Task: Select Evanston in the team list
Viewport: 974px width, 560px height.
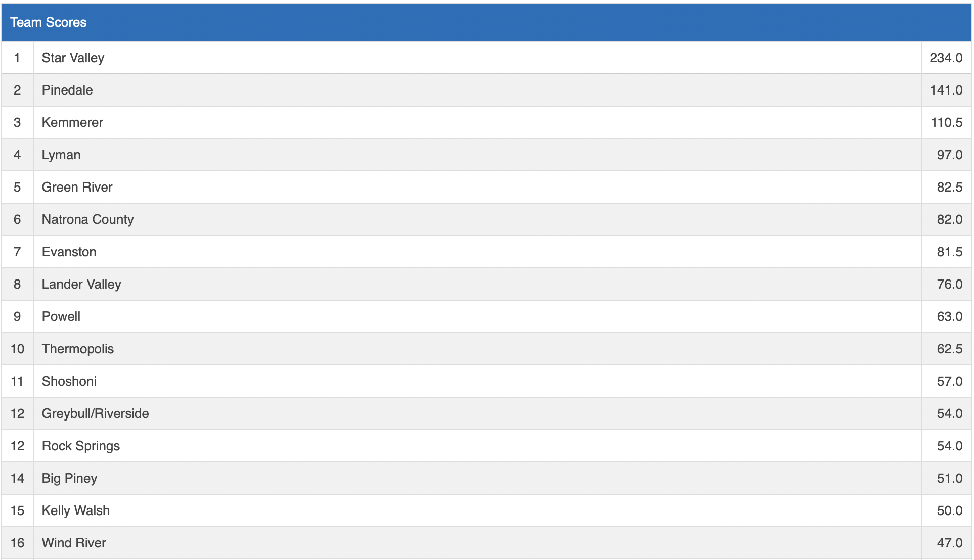Action: [x=69, y=252]
